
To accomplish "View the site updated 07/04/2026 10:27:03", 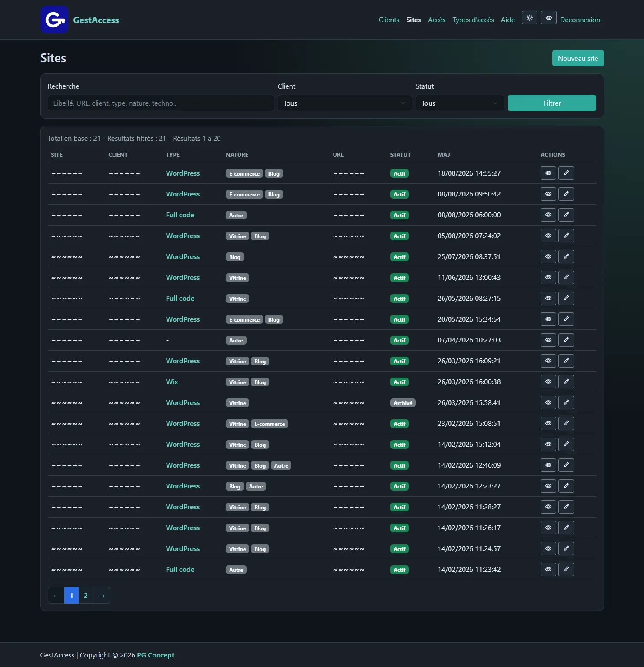I will [x=548, y=340].
